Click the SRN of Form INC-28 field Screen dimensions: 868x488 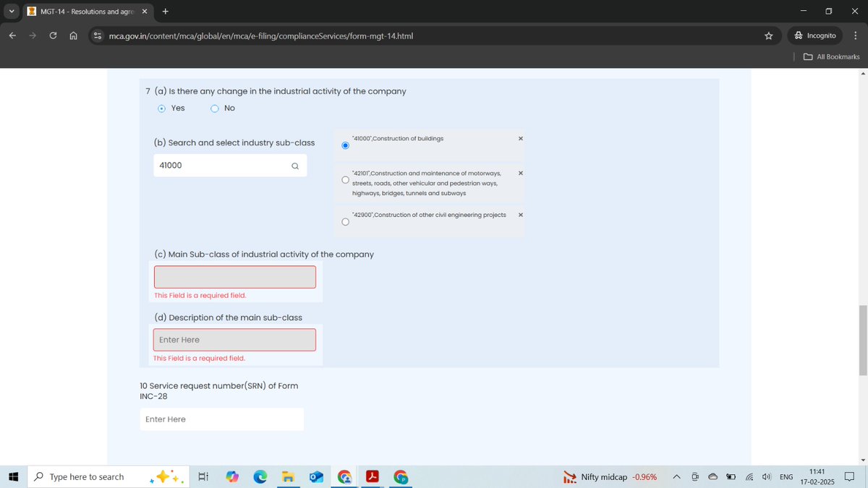221,419
